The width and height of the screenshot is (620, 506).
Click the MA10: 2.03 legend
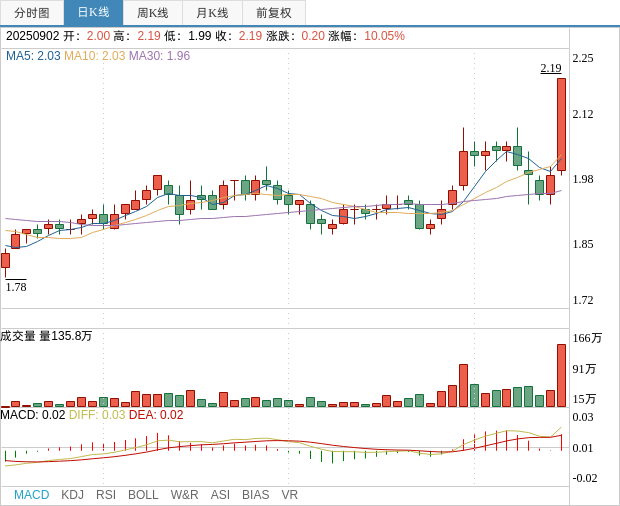coord(95,56)
